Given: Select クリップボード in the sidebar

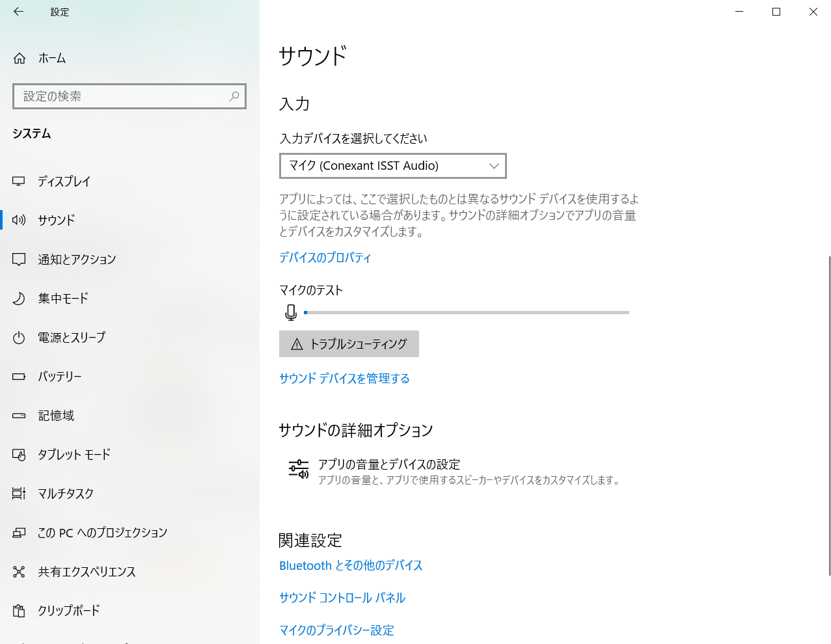Looking at the screenshot, I should 129,610.
